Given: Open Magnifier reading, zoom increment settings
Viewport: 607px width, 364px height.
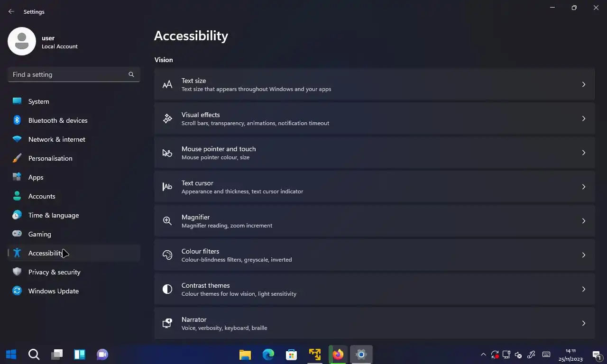Looking at the screenshot, I should (374, 221).
